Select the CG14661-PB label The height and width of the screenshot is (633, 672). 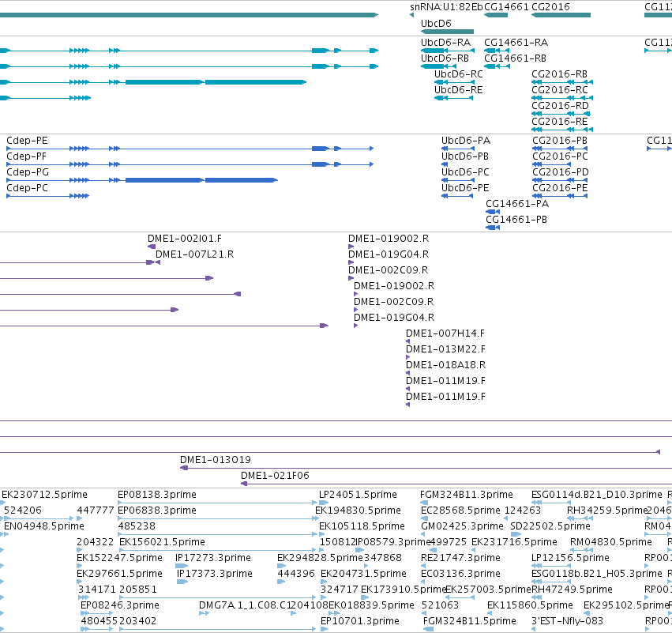516,220
